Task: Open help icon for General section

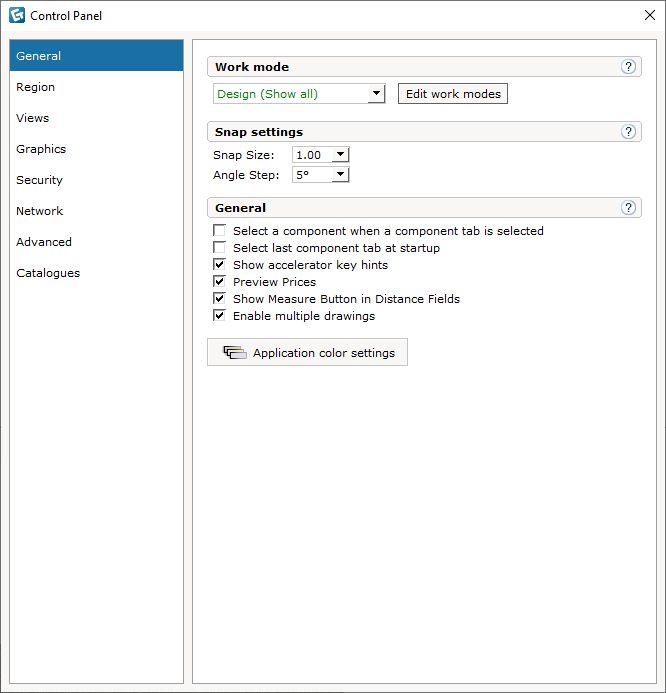Action: pos(628,208)
